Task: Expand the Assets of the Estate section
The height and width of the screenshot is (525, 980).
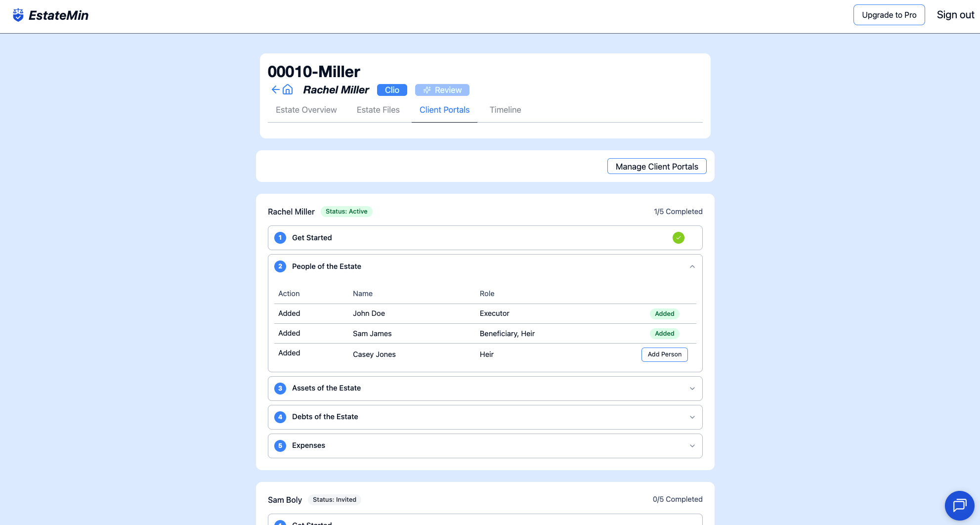Action: coord(692,389)
